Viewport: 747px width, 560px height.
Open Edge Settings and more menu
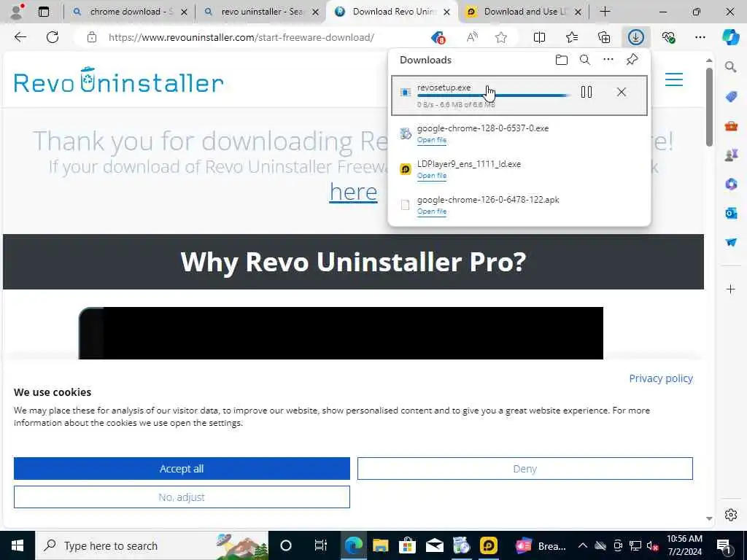(x=700, y=37)
